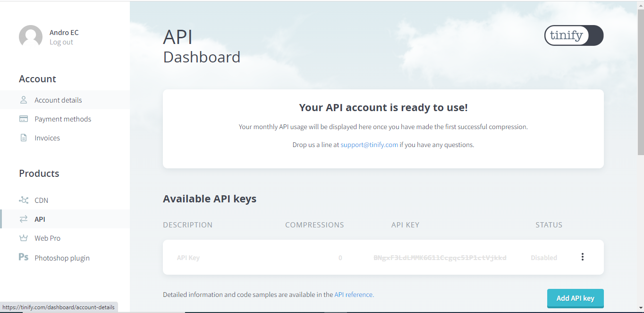Select the disabled API Key row

(x=330, y=257)
